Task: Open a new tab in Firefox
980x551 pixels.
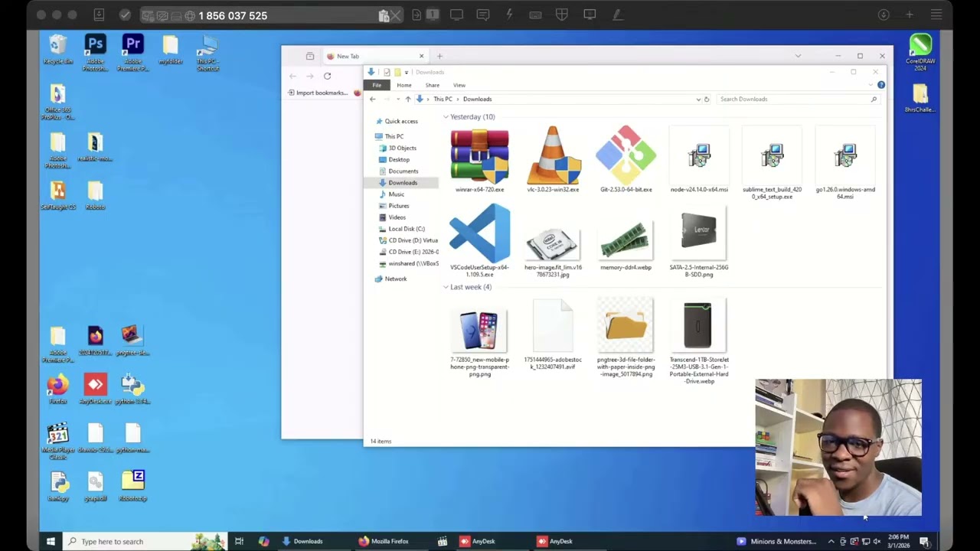Action: [439, 56]
